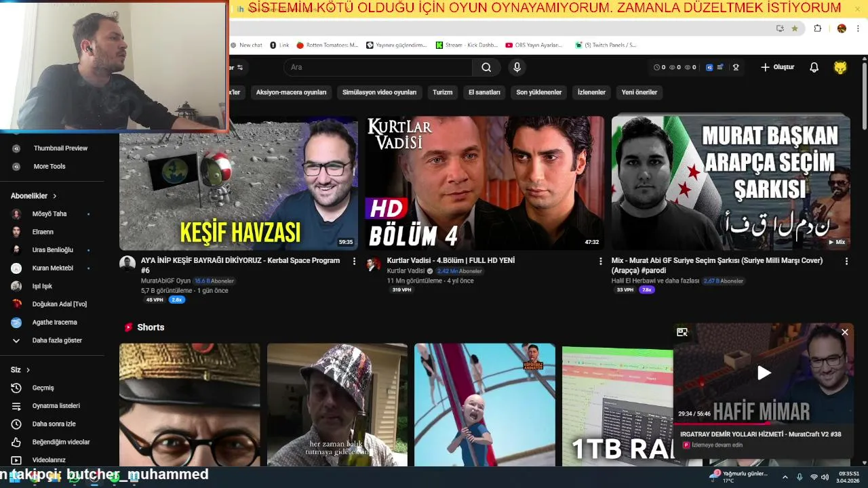Show hidden tray icons in taskbar
The width and height of the screenshot is (868, 488).
pos(785,477)
